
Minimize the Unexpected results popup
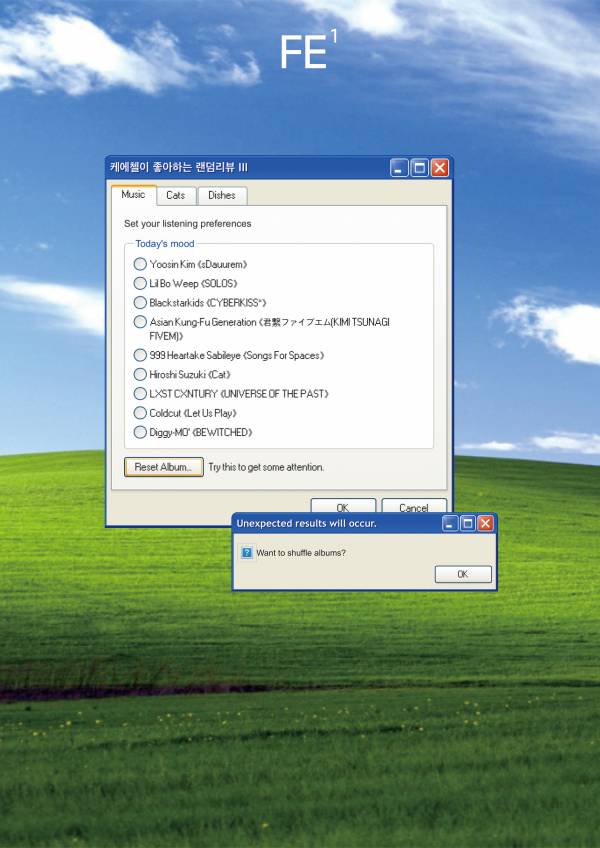tap(450, 524)
